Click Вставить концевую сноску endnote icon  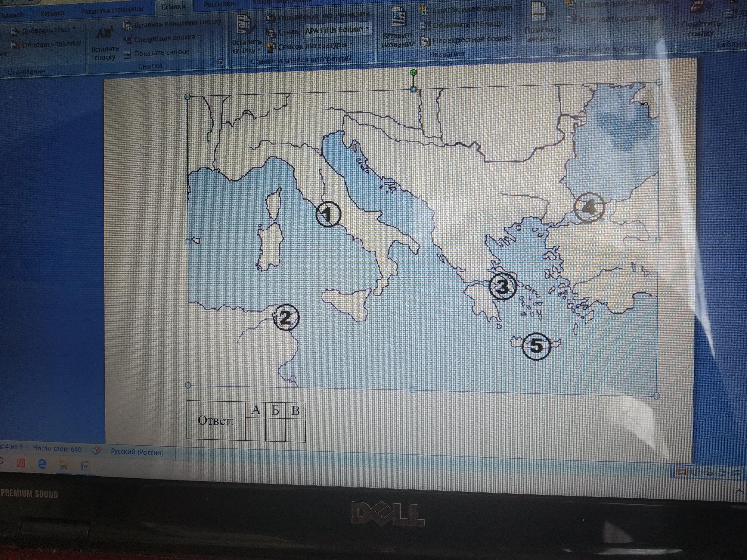(x=128, y=26)
